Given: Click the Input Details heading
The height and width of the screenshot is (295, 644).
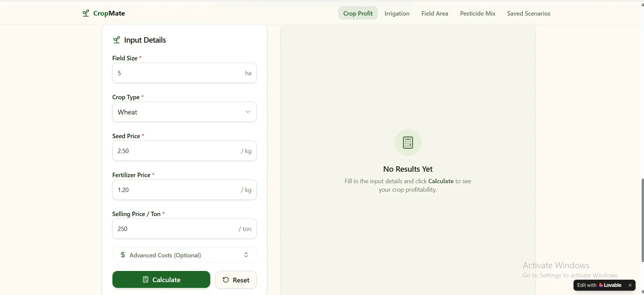Looking at the screenshot, I should pyautogui.click(x=145, y=40).
